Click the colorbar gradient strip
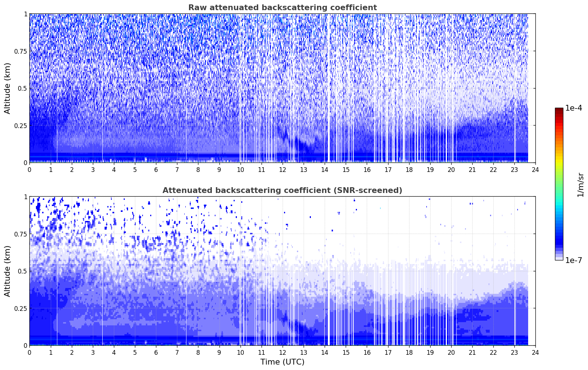The height and width of the screenshot is (370, 588). [559, 184]
